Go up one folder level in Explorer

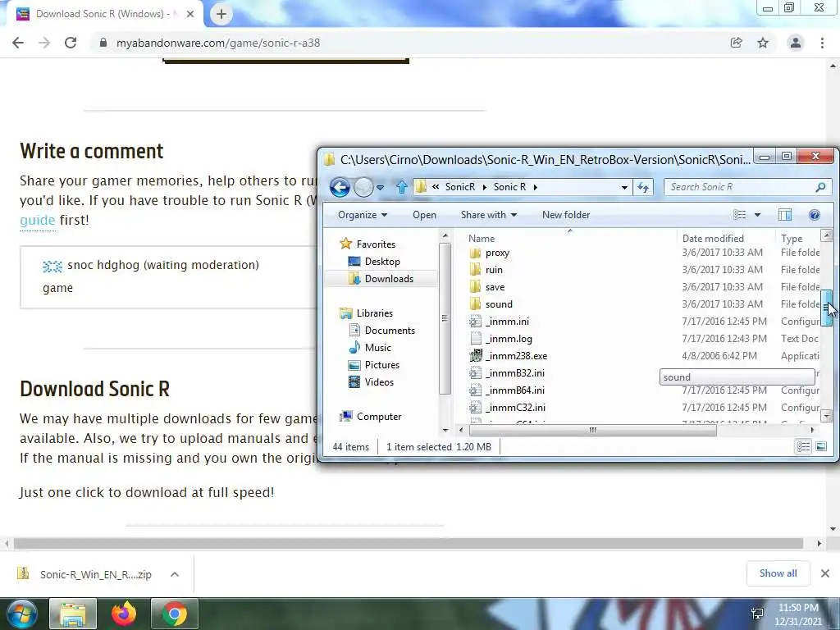click(401, 187)
